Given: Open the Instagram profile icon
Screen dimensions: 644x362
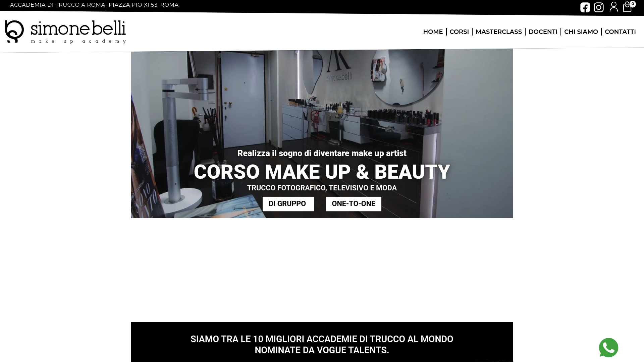Looking at the screenshot, I should click(x=599, y=7).
